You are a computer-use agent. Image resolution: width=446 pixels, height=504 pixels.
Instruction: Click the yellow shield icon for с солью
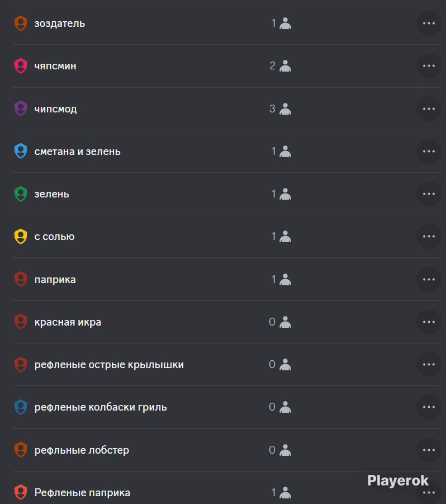tap(21, 237)
